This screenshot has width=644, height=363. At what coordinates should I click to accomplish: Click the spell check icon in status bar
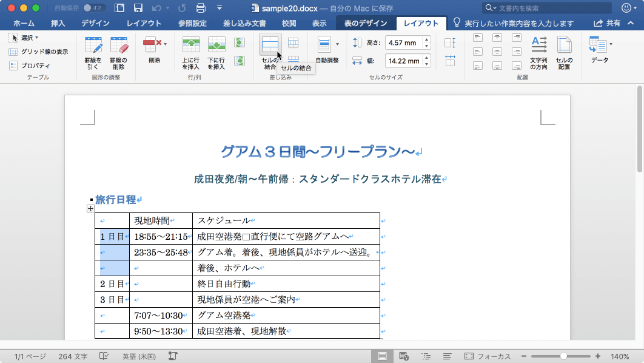[104, 356]
